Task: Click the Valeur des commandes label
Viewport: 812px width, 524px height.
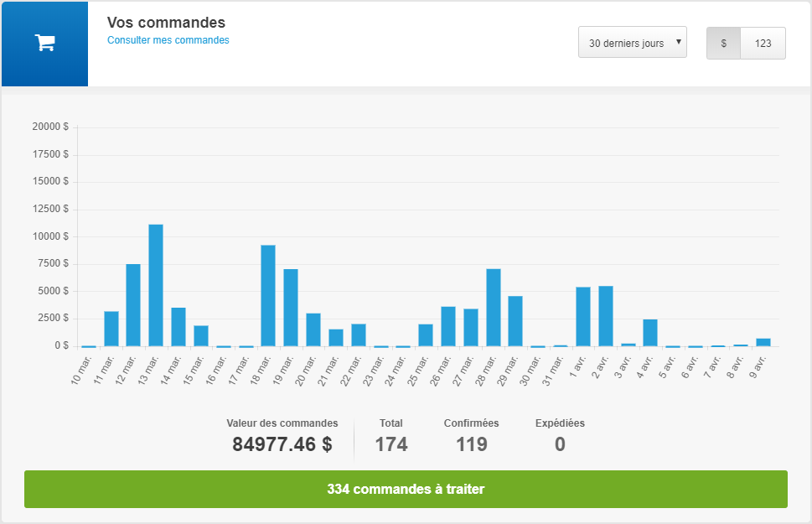Action: point(282,423)
